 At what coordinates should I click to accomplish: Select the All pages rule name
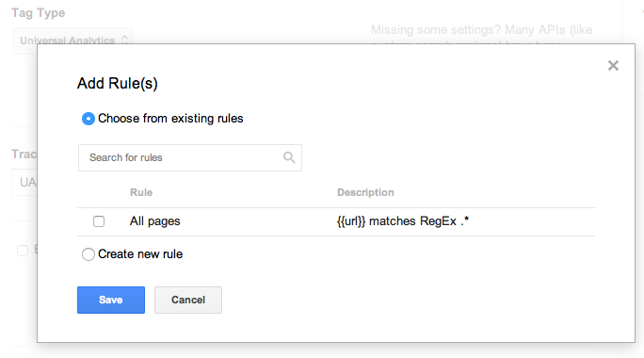click(x=154, y=221)
